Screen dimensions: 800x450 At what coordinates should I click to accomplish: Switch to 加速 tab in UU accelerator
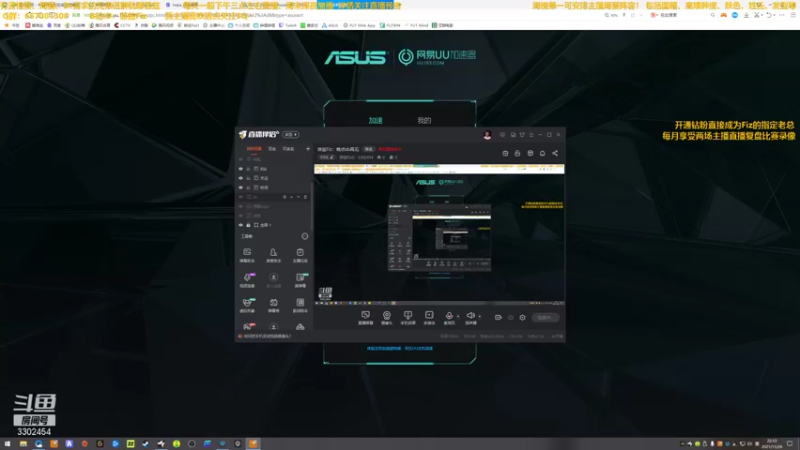pyautogui.click(x=376, y=120)
